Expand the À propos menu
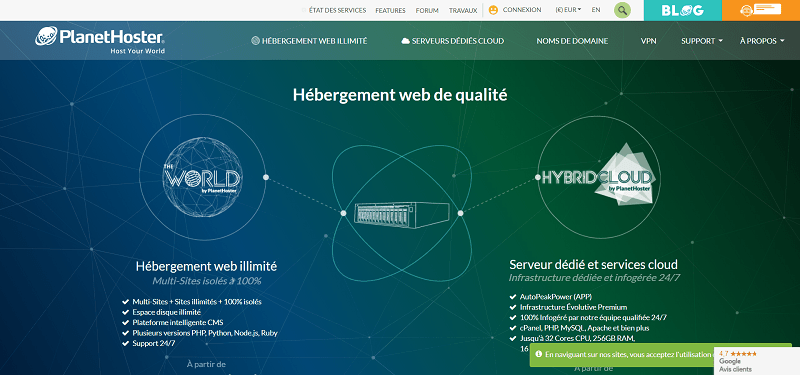 point(762,41)
